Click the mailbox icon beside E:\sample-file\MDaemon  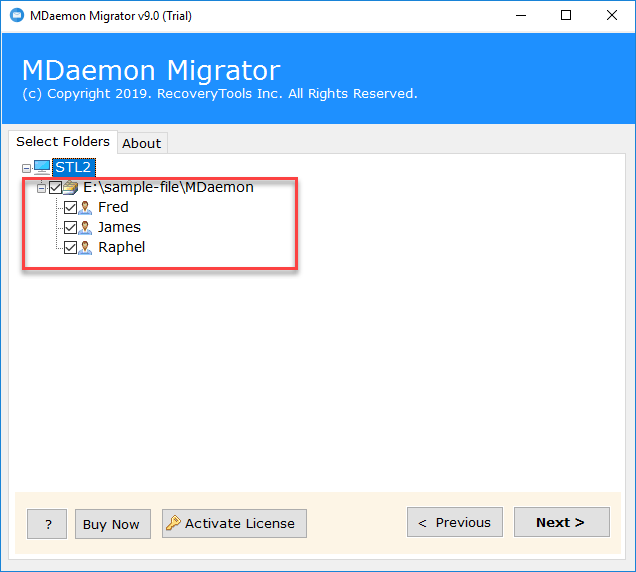click(71, 187)
